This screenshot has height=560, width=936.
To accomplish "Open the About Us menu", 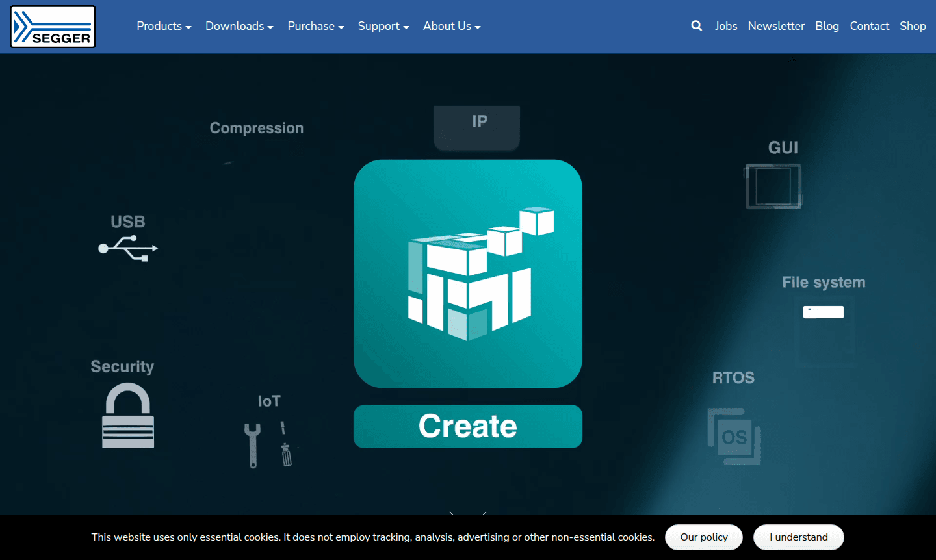I will tap(452, 26).
